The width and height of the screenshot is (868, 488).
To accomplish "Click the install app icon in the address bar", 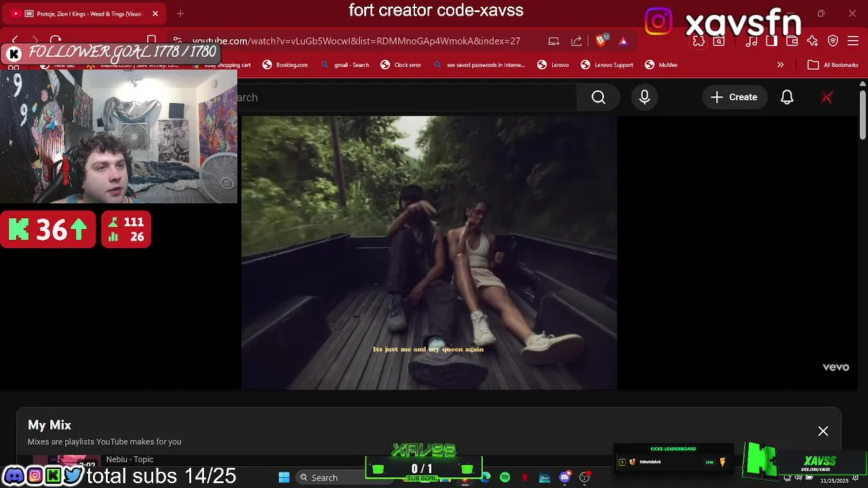I will point(553,41).
